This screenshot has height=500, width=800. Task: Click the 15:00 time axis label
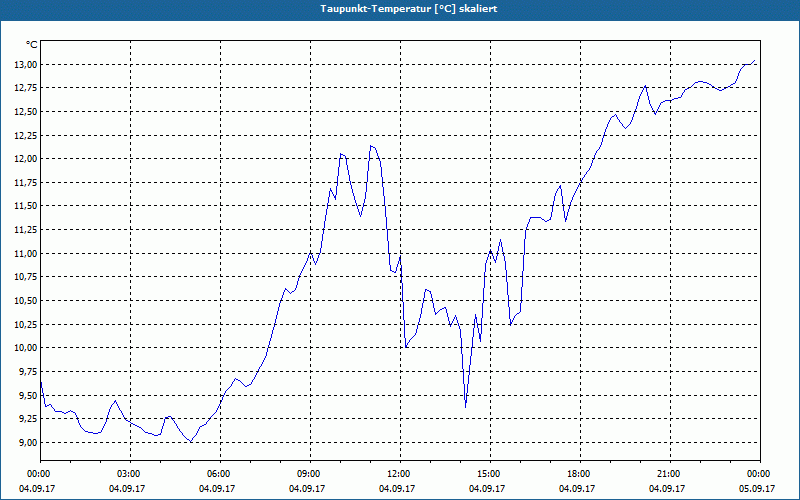pos(490,474)
